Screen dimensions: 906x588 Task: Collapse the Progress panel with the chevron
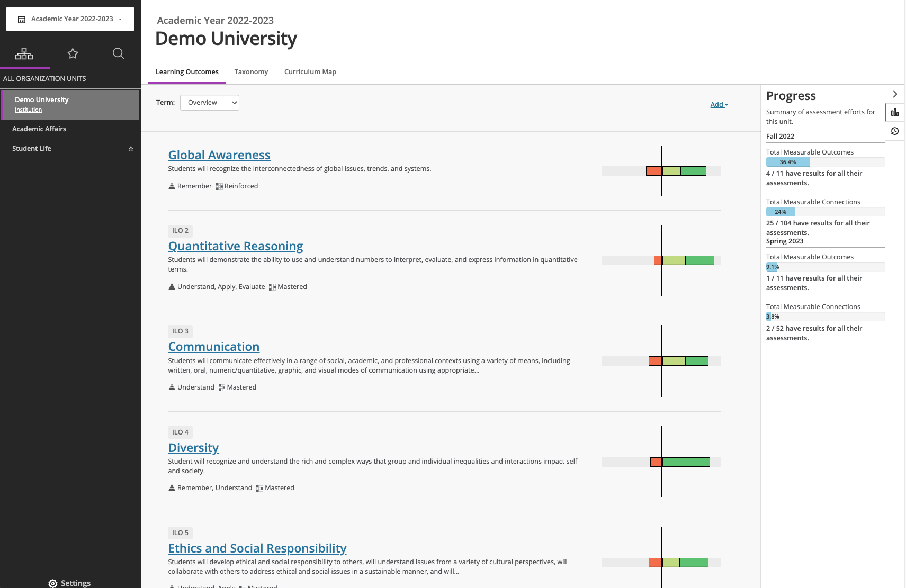point(895,94)
